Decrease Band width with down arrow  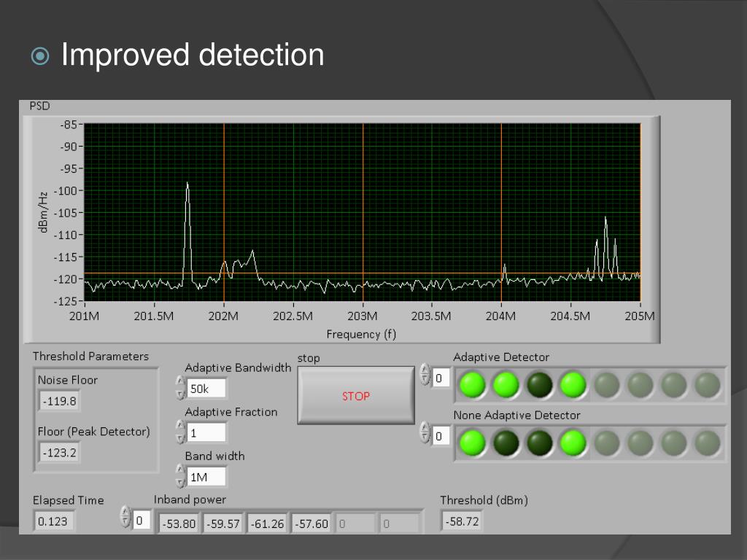click(x=180, y=483)
